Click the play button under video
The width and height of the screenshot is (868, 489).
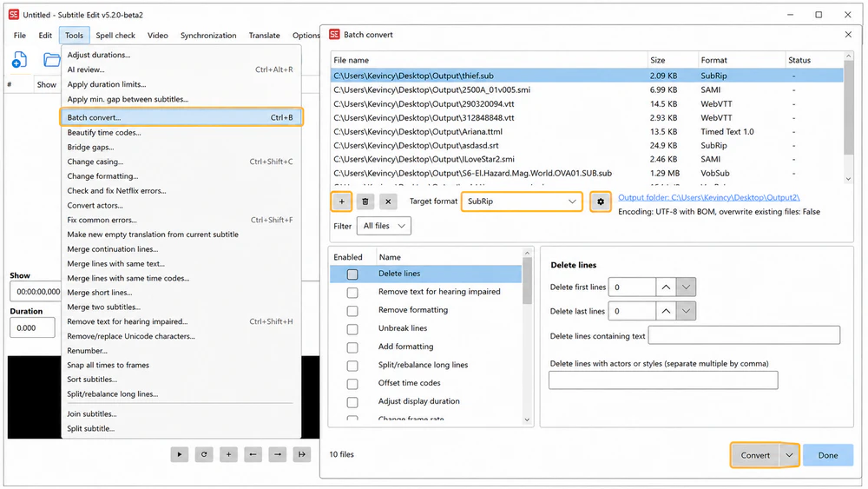[x=180, y=454]
